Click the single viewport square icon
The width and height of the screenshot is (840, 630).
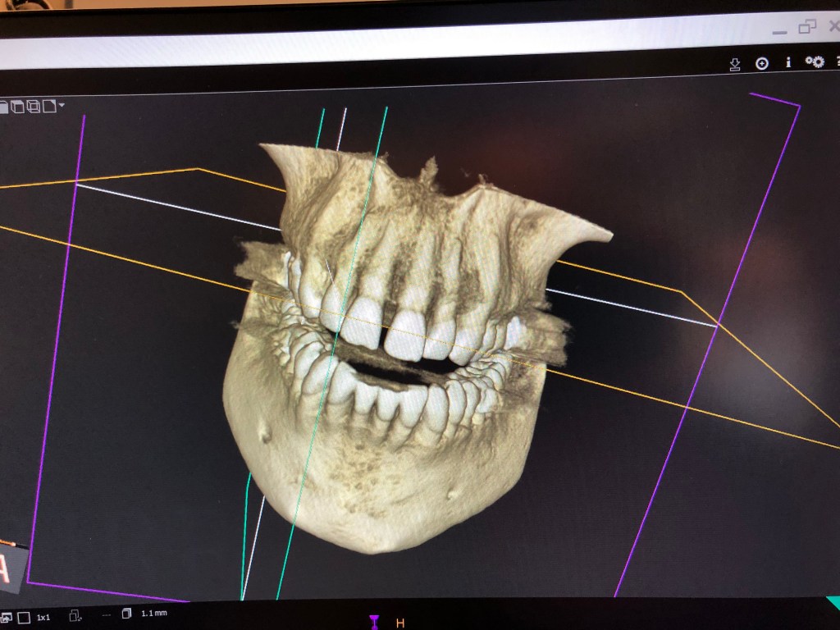click(x=24, y=617)
